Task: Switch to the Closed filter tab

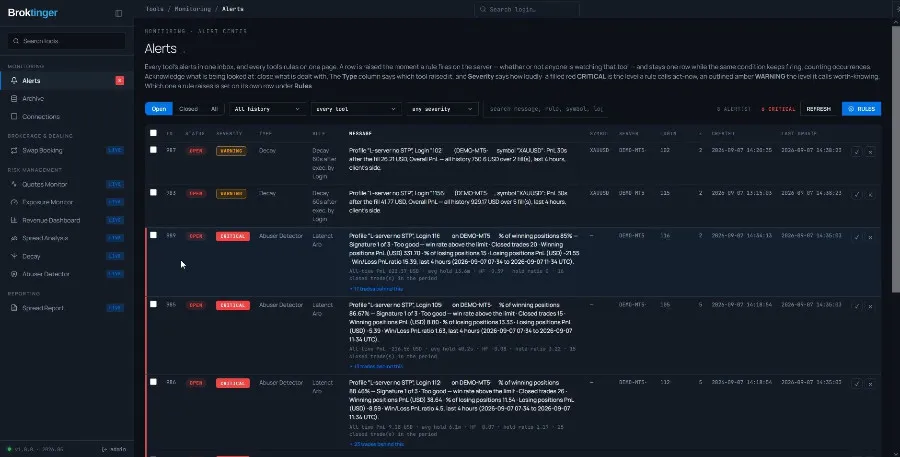Action: coord(188,109)
